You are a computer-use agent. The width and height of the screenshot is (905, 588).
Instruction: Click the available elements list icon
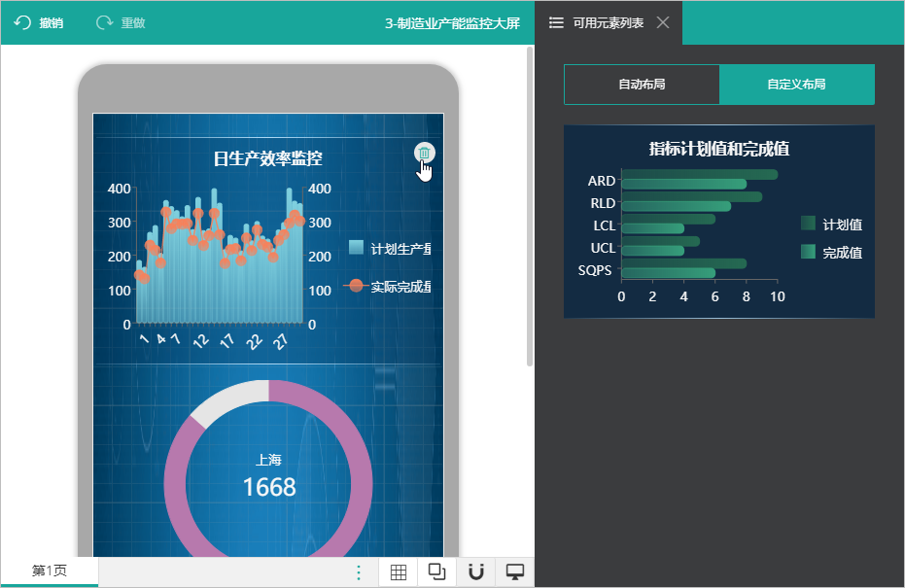click(x=556, y=22)
